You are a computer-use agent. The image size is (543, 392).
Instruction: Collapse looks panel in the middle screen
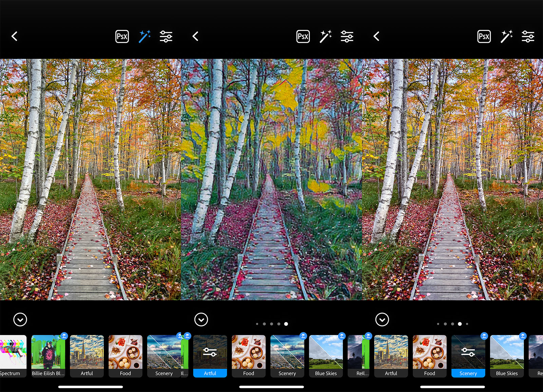pos(201,319)
